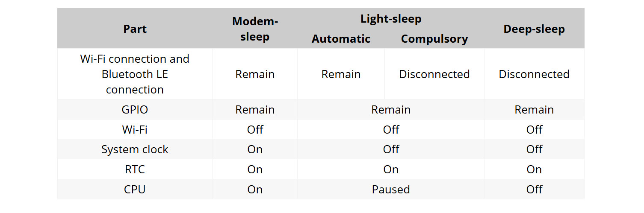Image resolution: width=644 pixels, height=213 pixels.
Task: Click the Wi-Fi connection and Bluetooth LE cell
Action: pos(135,74)
